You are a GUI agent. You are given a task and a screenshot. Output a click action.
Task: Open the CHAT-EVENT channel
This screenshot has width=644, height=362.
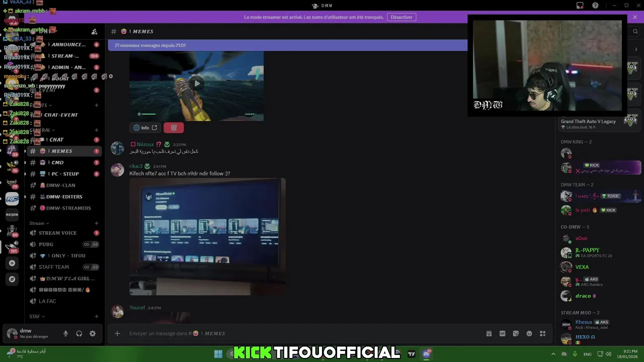65,115
